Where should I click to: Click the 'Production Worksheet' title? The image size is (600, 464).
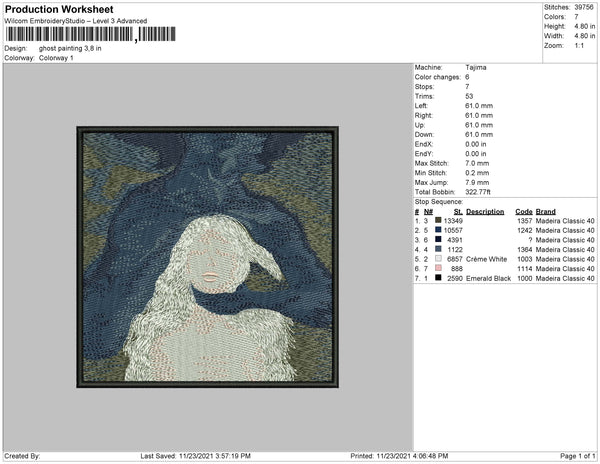click(x=59, y=10)
